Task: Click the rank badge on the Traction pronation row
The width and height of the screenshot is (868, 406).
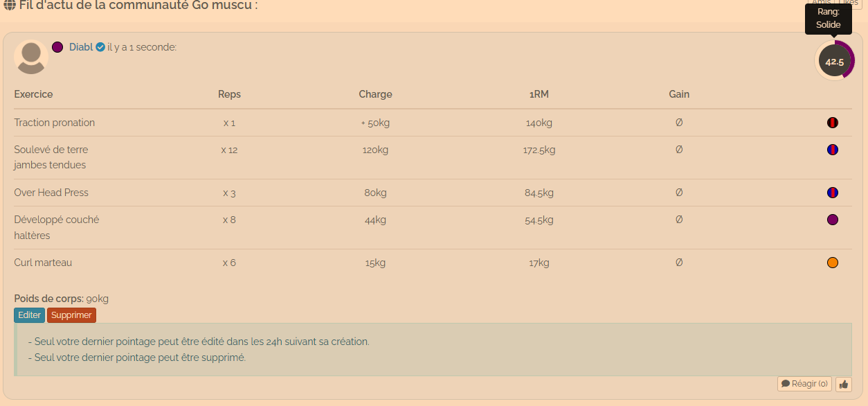Action: pos(833,123)
